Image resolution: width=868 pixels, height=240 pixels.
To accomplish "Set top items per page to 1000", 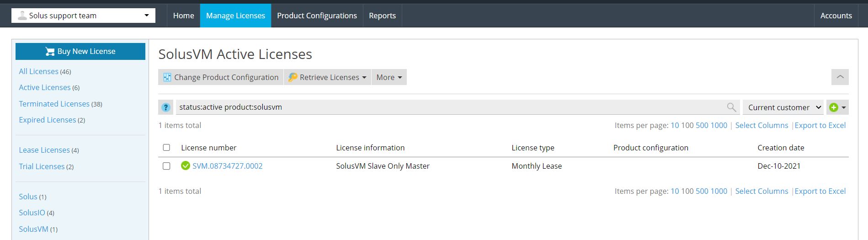I will point(719,125).
